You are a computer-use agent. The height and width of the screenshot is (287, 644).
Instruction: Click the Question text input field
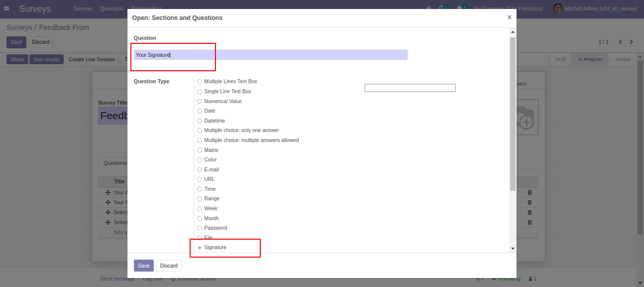pyautogui.click(x=270, y=55)
